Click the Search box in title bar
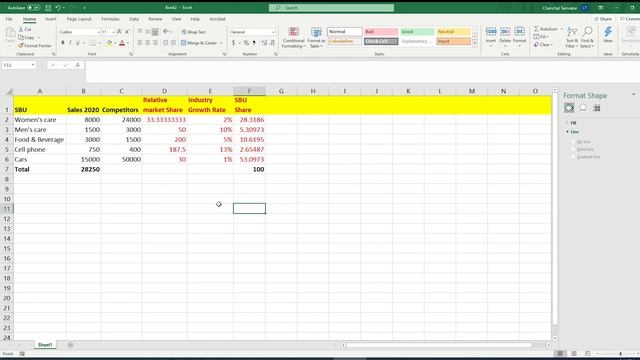Viewport: 640px width, 360px height. (x=331, y=8)
